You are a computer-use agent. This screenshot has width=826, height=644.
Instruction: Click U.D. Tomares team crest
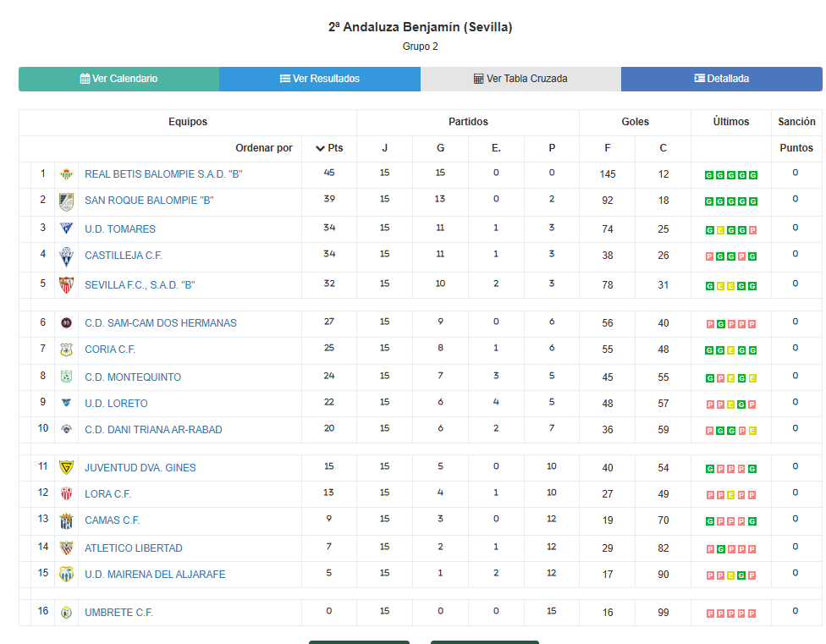point(66,228)
